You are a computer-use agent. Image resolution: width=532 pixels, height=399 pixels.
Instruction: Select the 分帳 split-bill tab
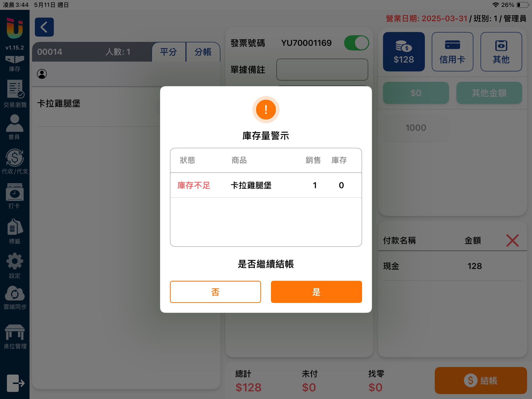203,52
